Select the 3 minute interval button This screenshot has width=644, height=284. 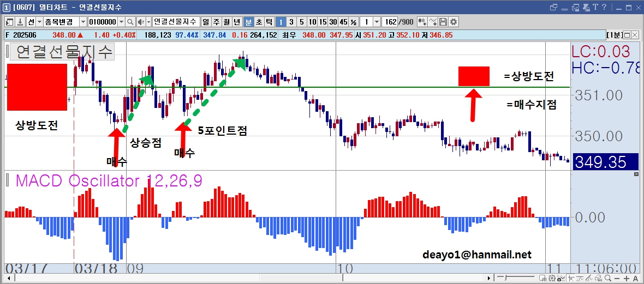click(291, 22)
